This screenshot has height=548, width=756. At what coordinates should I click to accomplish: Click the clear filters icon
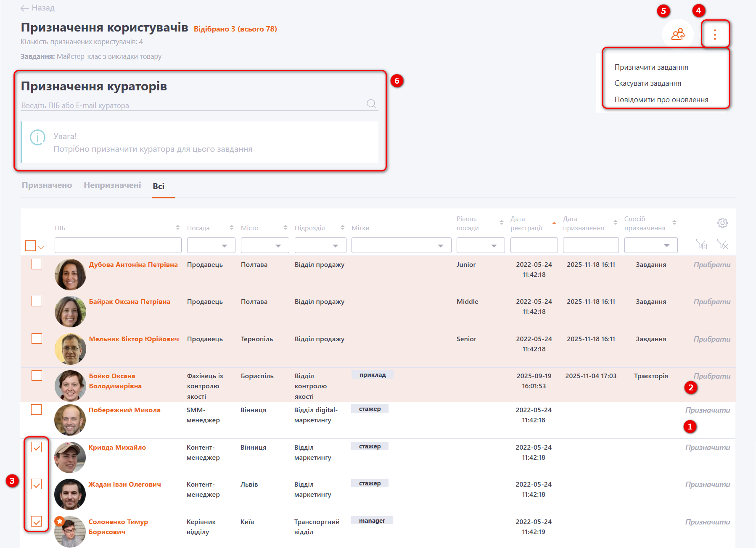point(722,244)
